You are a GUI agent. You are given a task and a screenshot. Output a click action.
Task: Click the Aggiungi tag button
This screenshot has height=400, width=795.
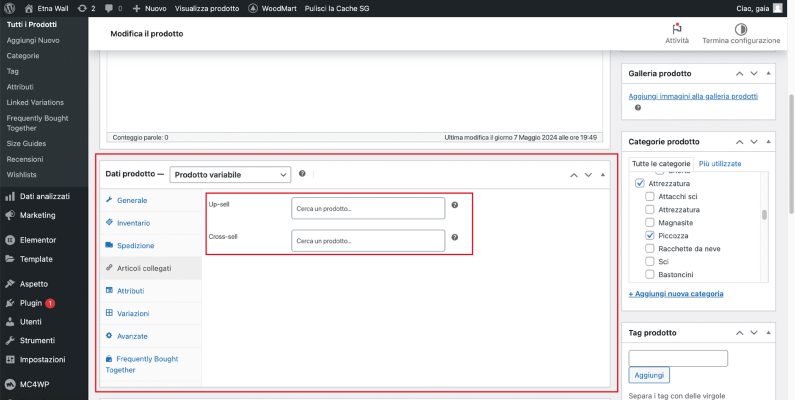[649, 375]
